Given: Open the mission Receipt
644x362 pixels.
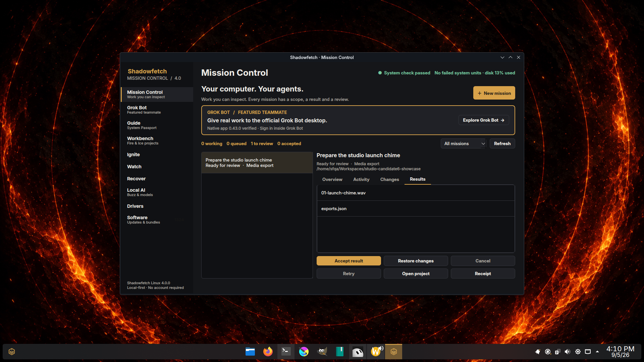Looking at the screenshot, I should (x=483, y=274).
